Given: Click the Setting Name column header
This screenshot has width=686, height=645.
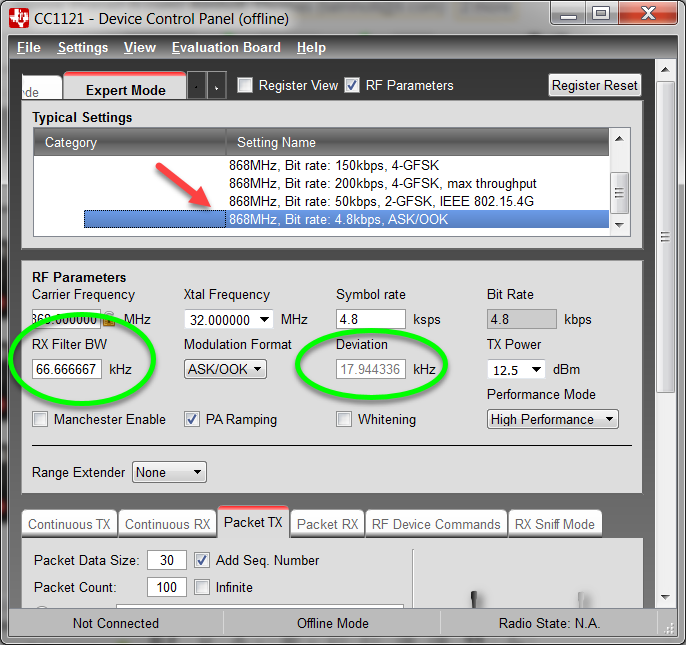Looking at the screenshot, I should point(417,142).
